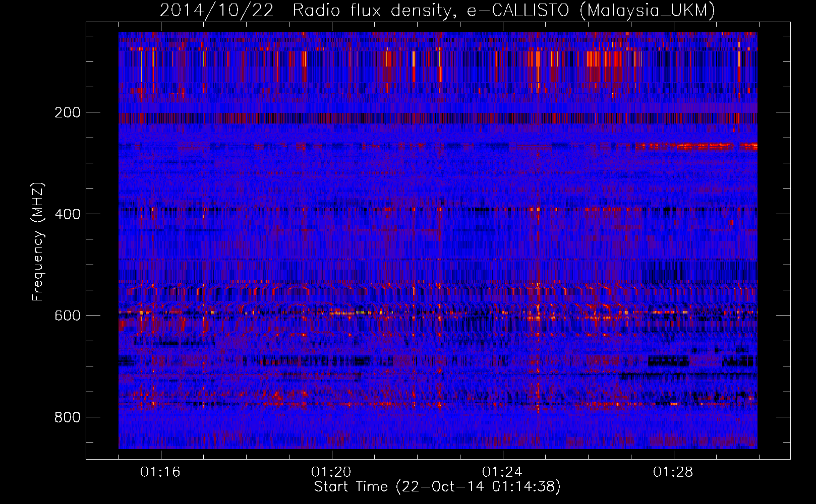The image size is (816, 504).
Task: Click the 400 frequency tick label
Action: click(67, 214)
